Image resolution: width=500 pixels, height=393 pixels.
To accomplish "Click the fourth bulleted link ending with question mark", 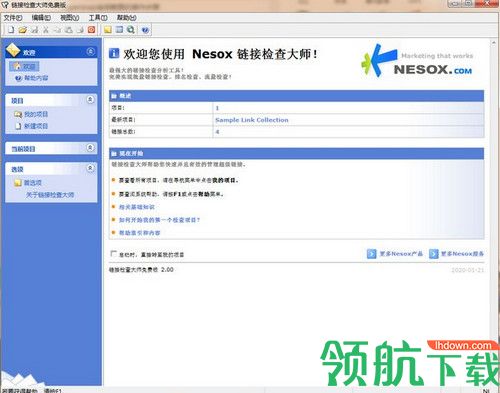I will (159, 220).
